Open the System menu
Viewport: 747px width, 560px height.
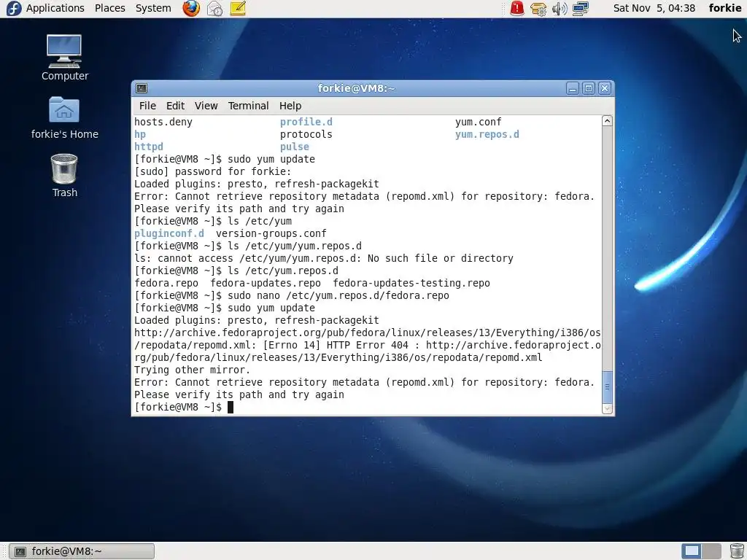(x=153, y=8)
